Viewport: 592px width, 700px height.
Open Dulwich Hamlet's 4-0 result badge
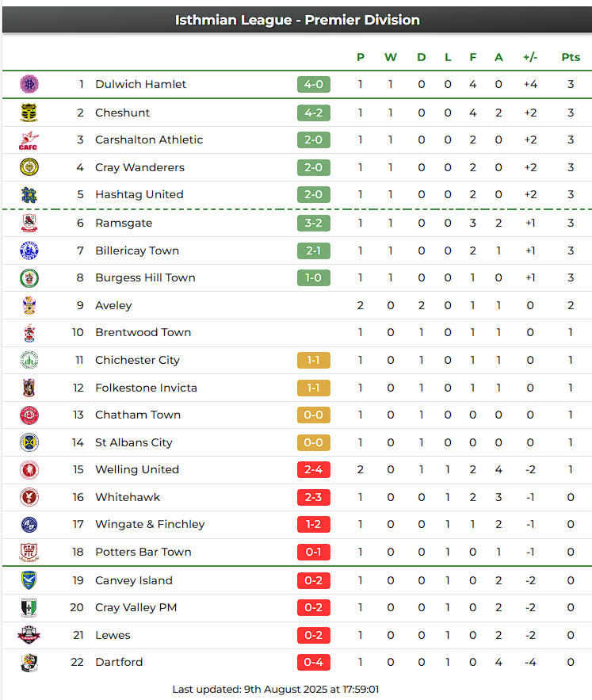pyautogui.click(x=314, y=84)
